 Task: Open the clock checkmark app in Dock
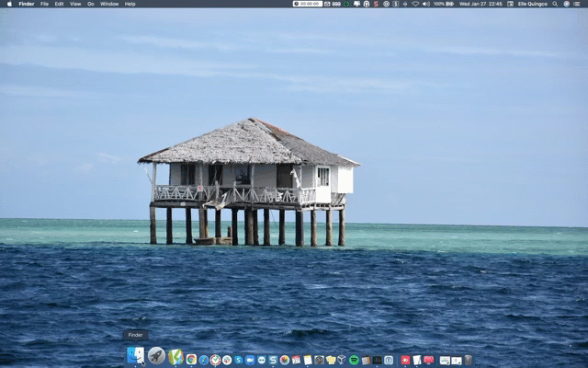click(x=215, y=360)
